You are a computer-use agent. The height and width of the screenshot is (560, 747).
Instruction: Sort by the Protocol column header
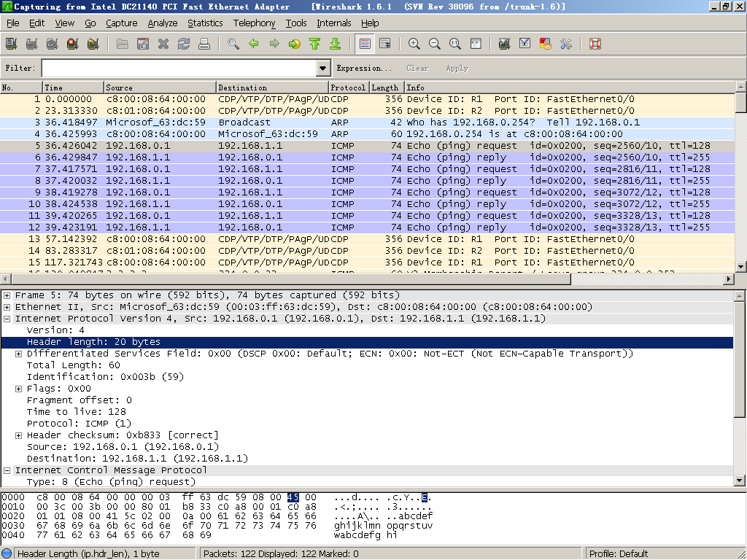349,87
